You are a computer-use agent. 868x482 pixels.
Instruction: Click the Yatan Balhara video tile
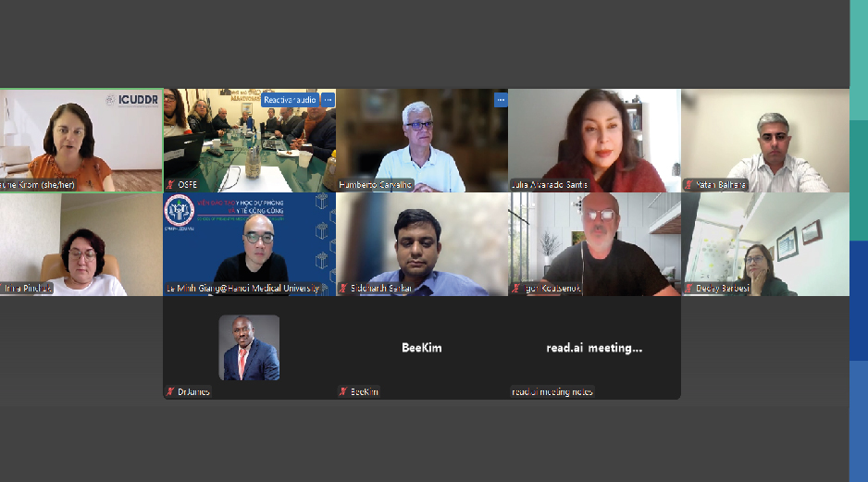pyautogui.click(x=765, y=141)
